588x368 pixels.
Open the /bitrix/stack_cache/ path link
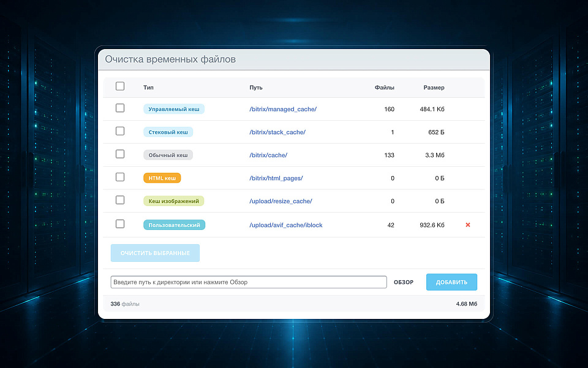[277, 132]
